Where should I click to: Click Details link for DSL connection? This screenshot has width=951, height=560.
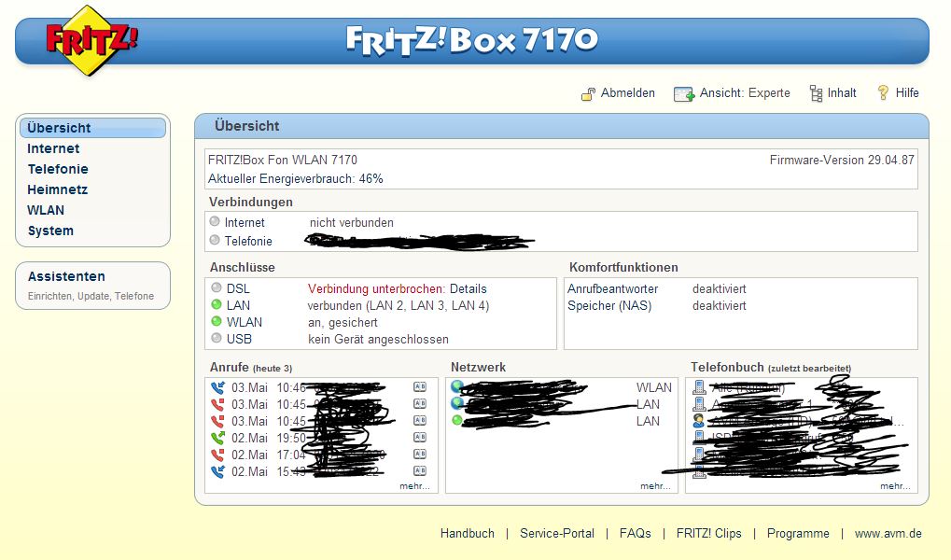pos(469,288)
